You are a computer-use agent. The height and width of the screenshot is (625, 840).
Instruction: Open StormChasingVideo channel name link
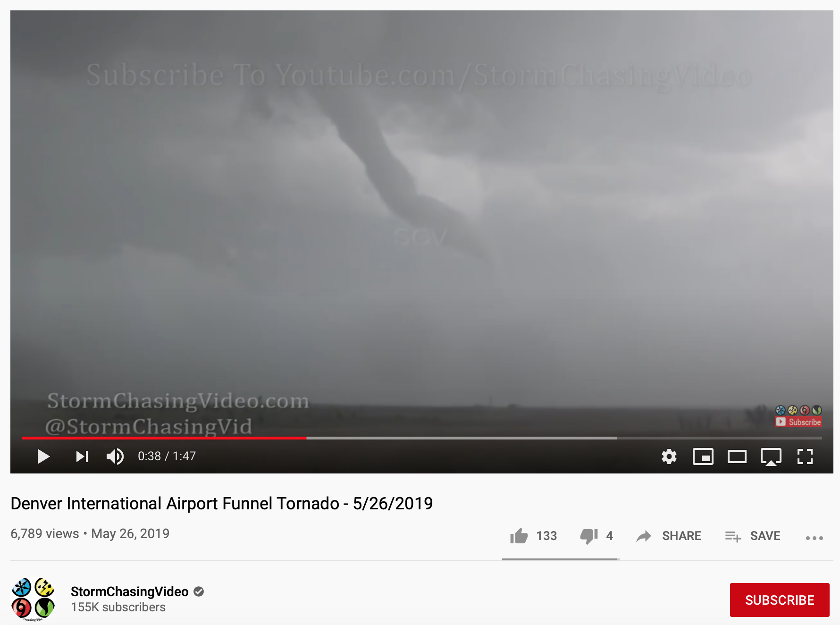coord(130,591)
